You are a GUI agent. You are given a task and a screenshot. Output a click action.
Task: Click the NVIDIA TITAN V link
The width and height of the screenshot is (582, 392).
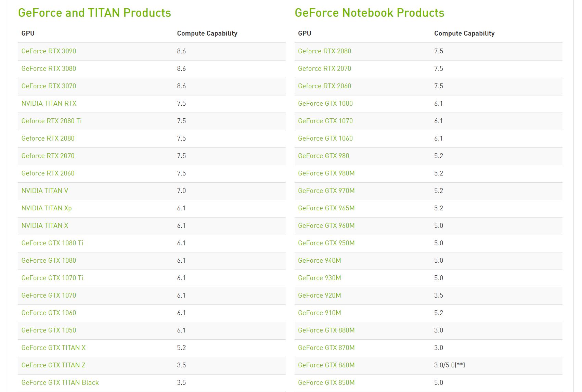coord(45,191)
